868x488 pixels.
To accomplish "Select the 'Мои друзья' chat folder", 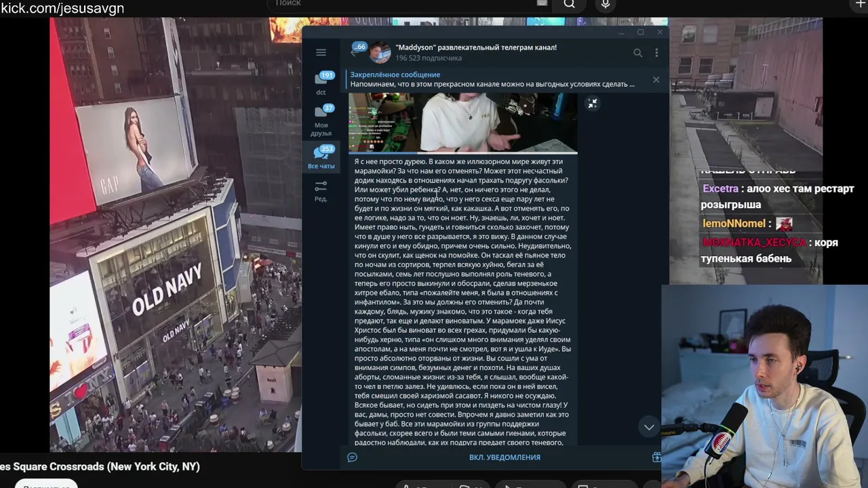I will pos(321,120).
